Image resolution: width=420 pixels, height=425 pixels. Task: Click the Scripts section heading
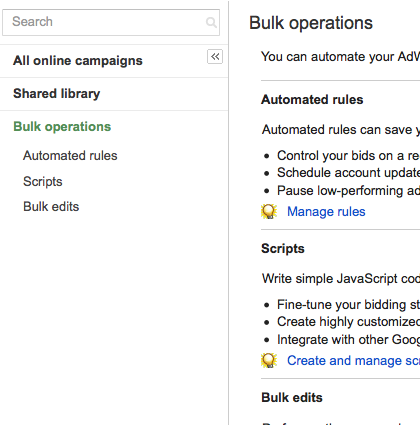(283, 249)
